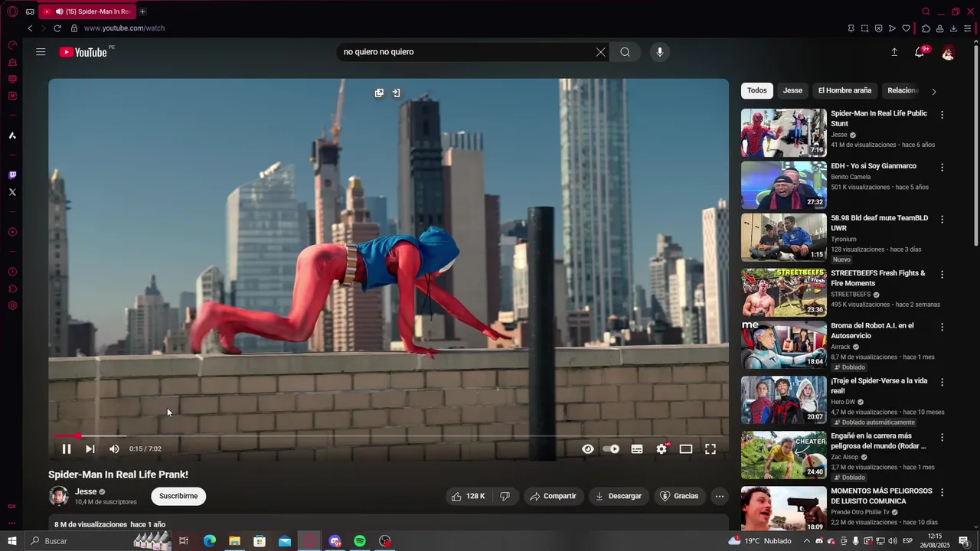The width and height of the screenshot is (980, 551).
Task: Open options for EDH Gianmarco video
Action: pyautogui.click(x=942, y=167)
